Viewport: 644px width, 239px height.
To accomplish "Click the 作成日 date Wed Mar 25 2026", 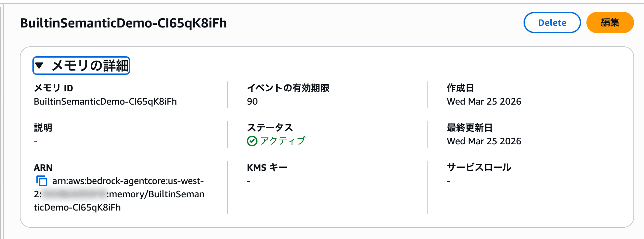I will [x=484, y=102].
